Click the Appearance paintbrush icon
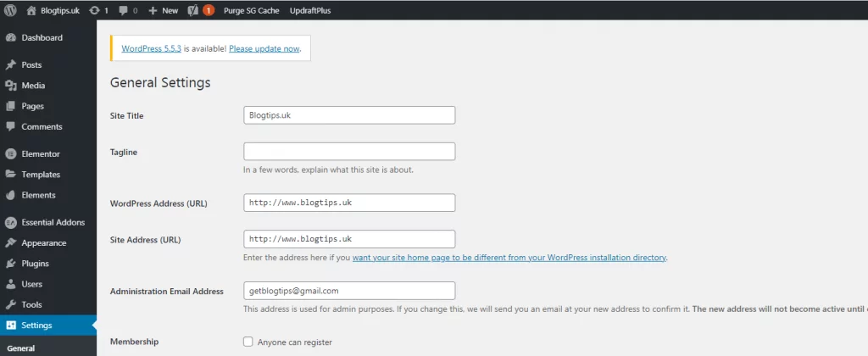The image size is (868, 356). tap(10, 243)
